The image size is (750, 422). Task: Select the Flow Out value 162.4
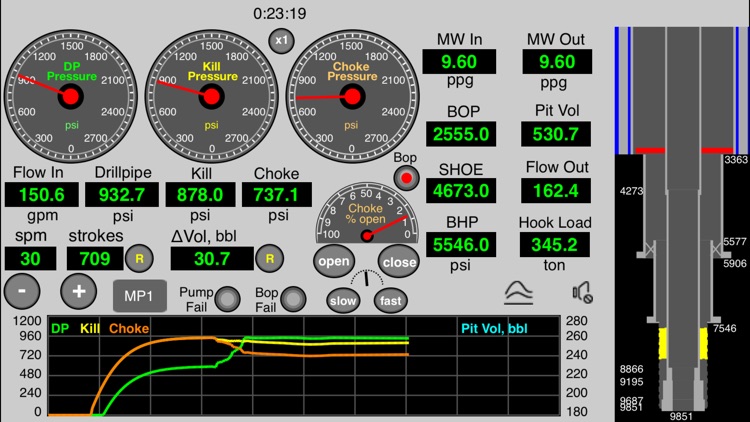point(556,191)
